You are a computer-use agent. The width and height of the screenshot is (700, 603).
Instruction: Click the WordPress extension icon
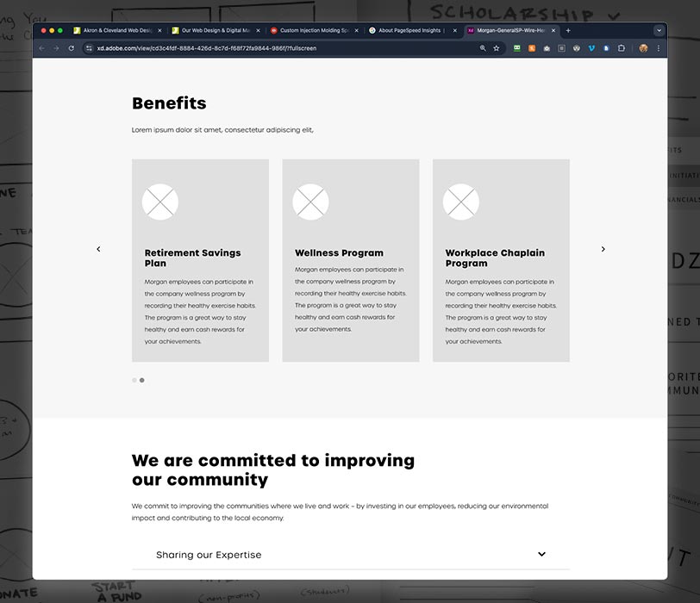[577, 48]
